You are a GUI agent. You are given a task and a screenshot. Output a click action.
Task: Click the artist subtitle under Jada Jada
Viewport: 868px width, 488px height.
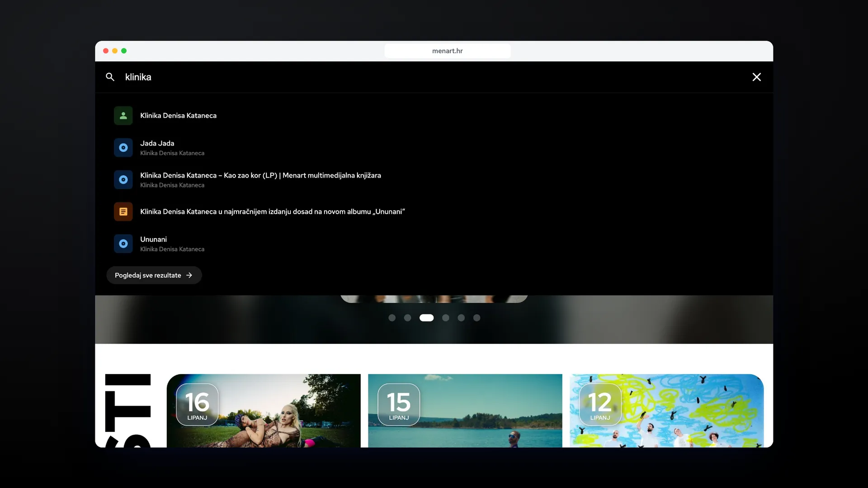pyautogui.click(x=172, y=153)
